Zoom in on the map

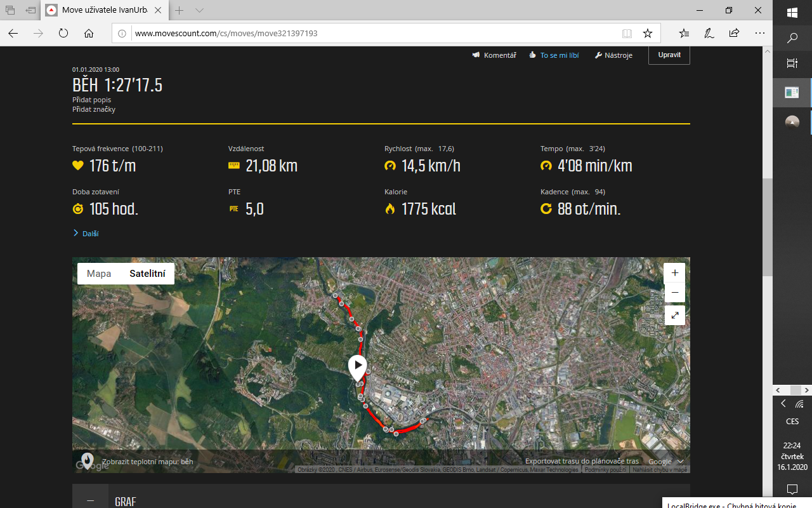click(674, 272)
